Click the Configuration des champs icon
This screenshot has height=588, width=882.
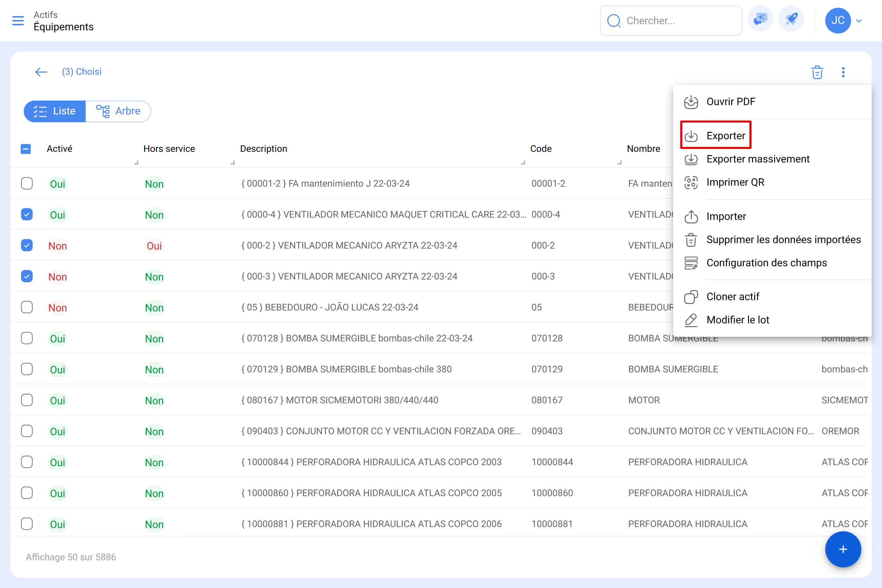691,263
